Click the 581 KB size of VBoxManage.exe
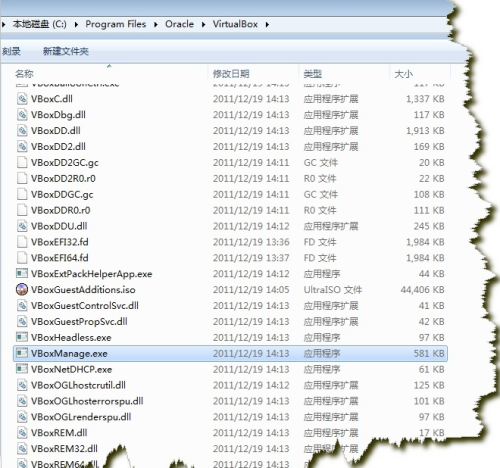Viewport: 500px width, 468px height. [429, 353]
